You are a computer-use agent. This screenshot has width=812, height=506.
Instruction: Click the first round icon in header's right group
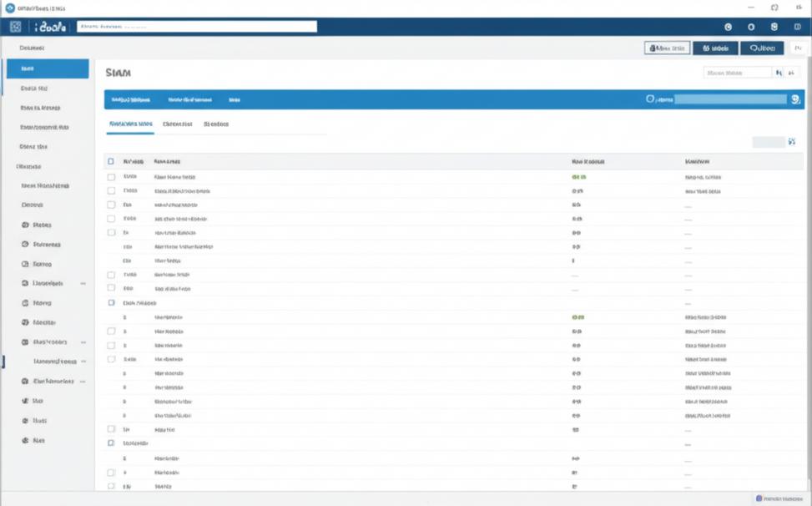click(728, 27)
